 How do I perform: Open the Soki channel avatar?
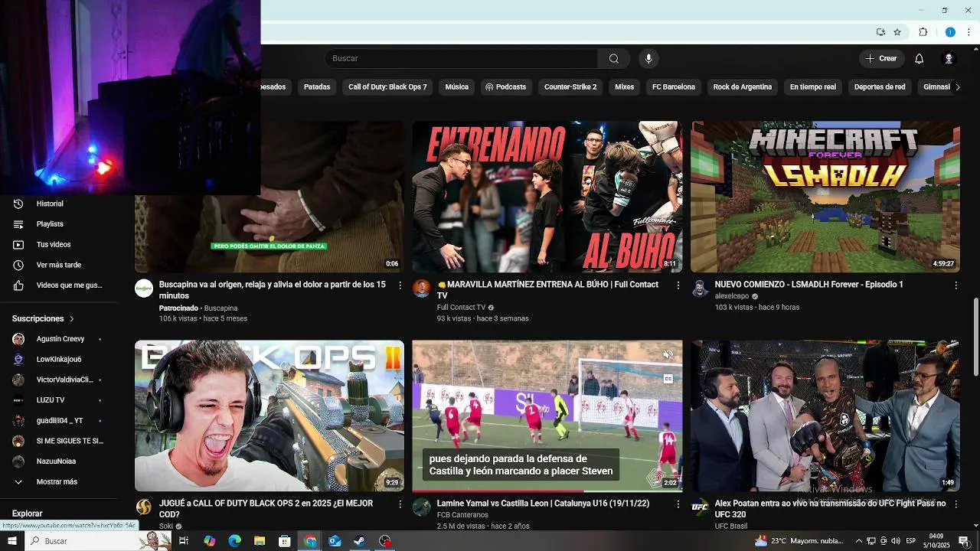pos(144,507)
